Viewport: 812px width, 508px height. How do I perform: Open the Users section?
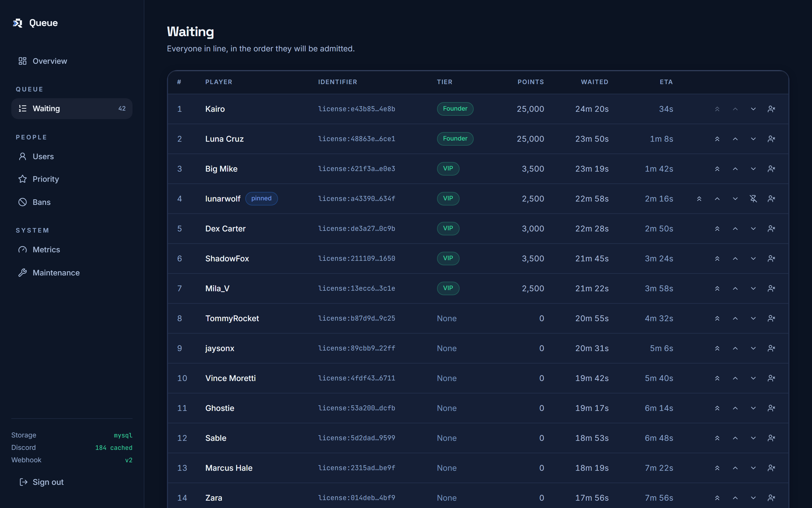click(72, 157)
